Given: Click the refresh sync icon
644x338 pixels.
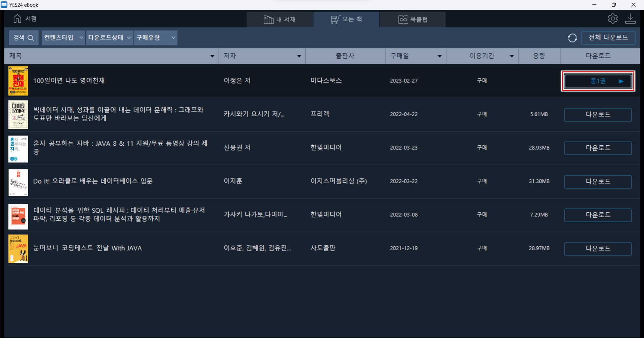Looking at the screenshot, I should 572,38.
